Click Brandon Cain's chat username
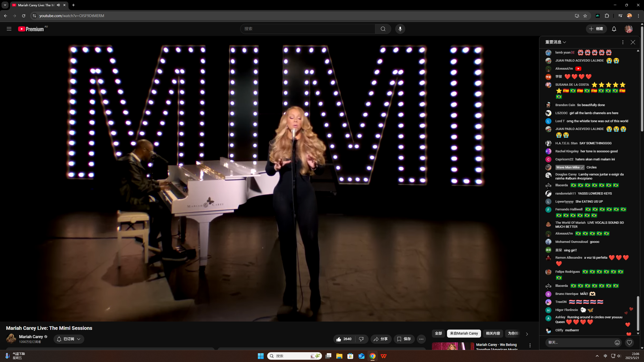The image size is (644, 362). click(x=565, y=105)
